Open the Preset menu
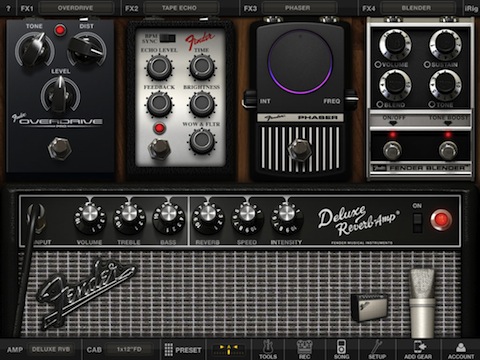 pyautogui.click(x=183, y=350)
